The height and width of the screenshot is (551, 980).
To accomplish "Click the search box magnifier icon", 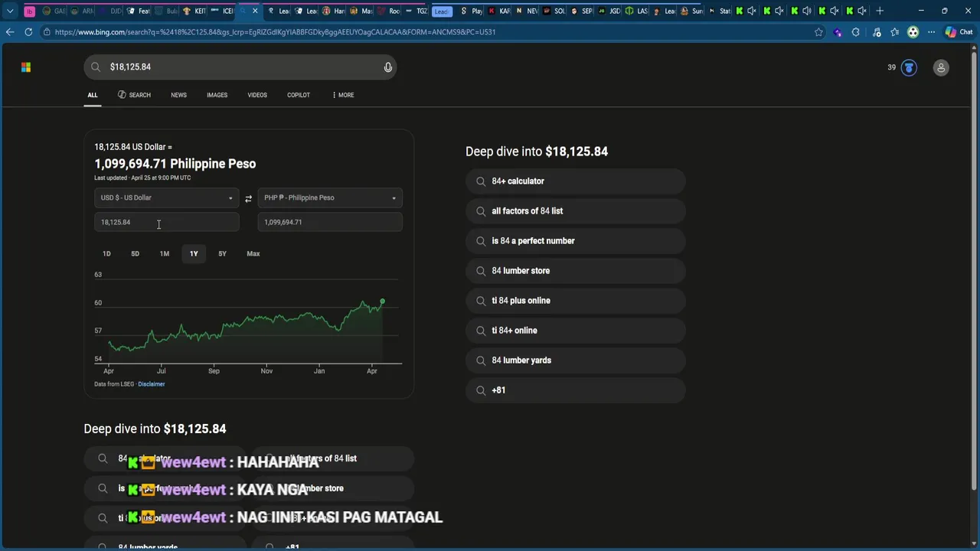I will (x=96, y=67).
